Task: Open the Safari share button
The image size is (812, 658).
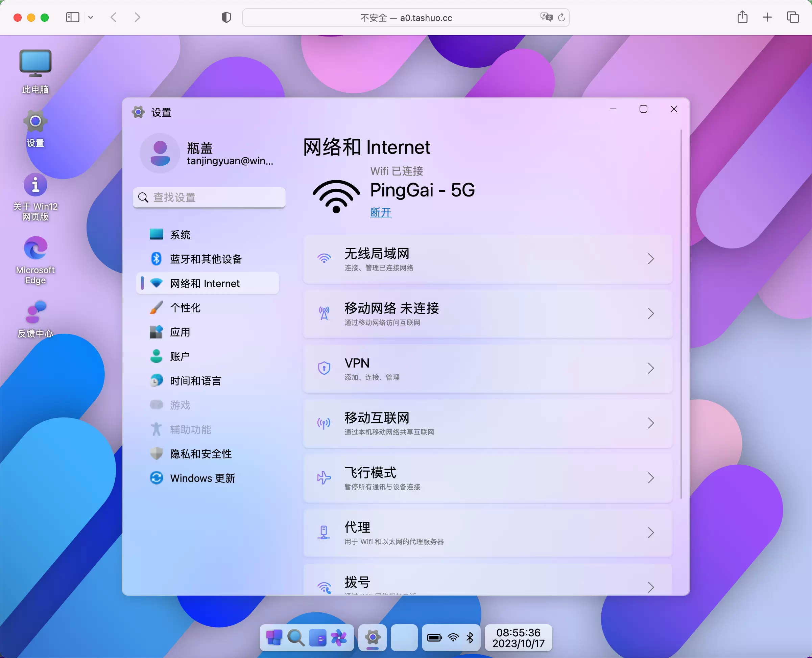Action: click(x=743, y=17)
